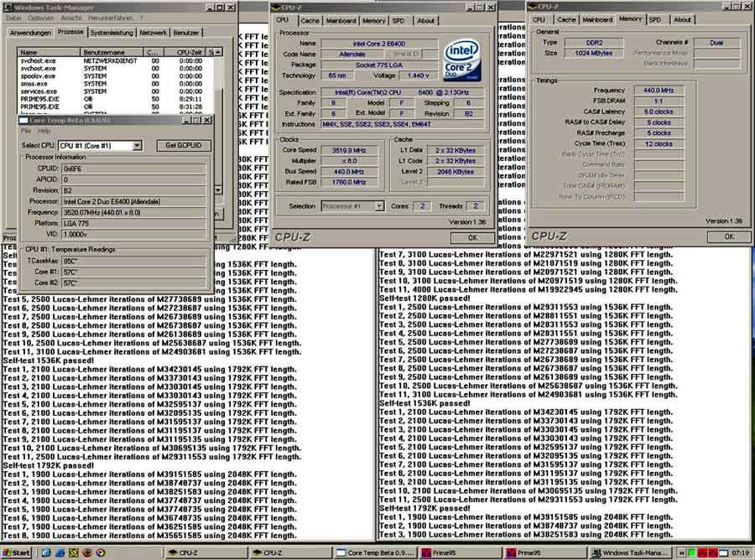This screenshot has width=755, height=560.
Task: Open Netzwerk tab in Task Manager
Action: tap(153, 33)
